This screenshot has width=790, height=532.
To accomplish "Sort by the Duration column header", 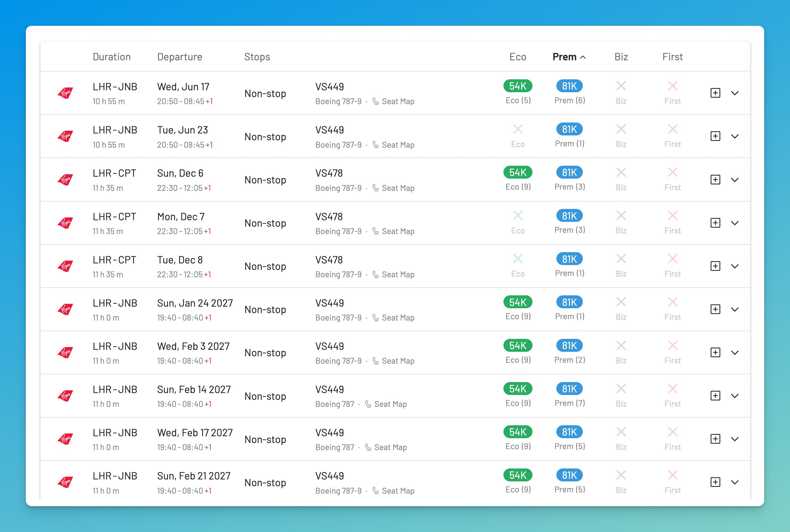I will point(112,57).
